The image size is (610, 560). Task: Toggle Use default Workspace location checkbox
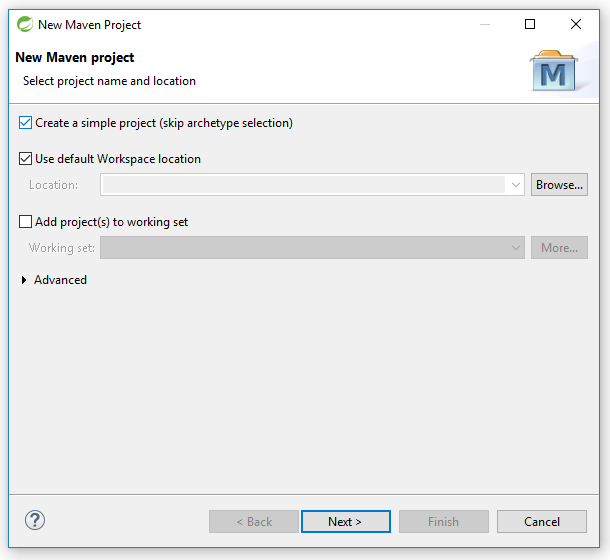[25, 159]
